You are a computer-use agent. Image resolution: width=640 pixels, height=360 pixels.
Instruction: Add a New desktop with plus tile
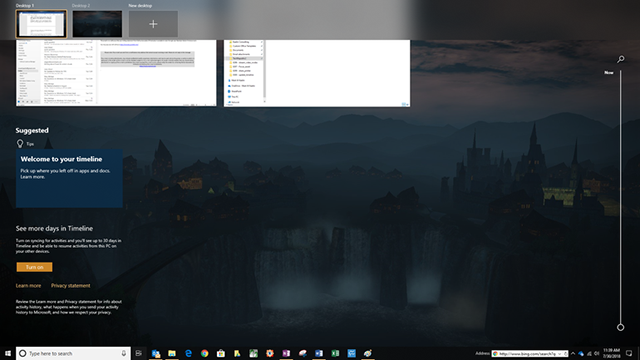tap(153, 24)
